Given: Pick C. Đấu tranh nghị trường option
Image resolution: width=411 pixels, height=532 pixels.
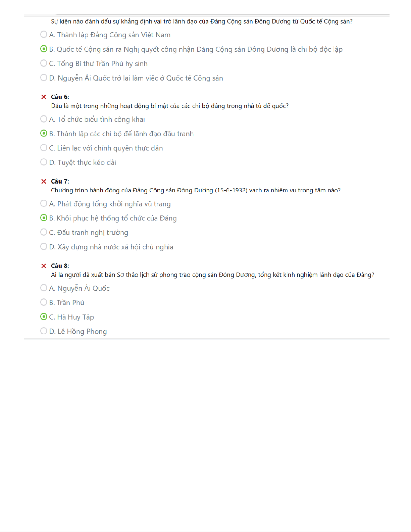Looking at the screenshot, I should [44, 232].
